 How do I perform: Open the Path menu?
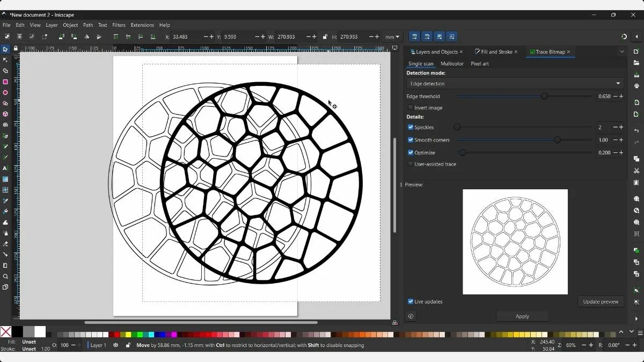coord(88,25)
